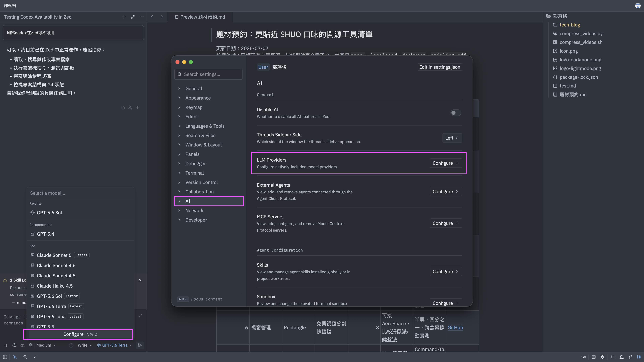Open Threads Sidebar Side Left dropdown
Image resolution: width=644 pixels, height=362 pixels.
click(452, 138)
